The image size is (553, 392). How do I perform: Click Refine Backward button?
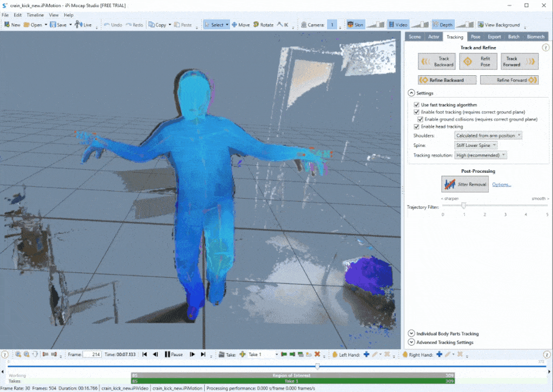pyautogui.click(x=447, y=80)
